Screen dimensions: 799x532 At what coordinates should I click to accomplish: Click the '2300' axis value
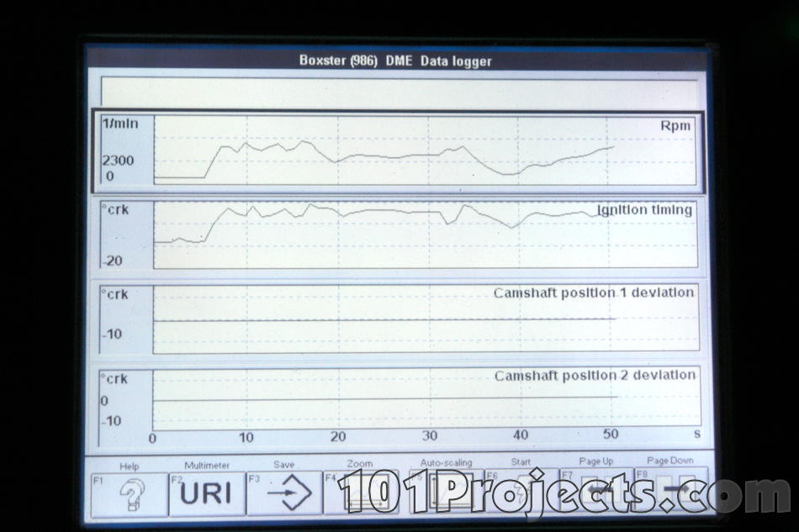click(x=118, y=161)
